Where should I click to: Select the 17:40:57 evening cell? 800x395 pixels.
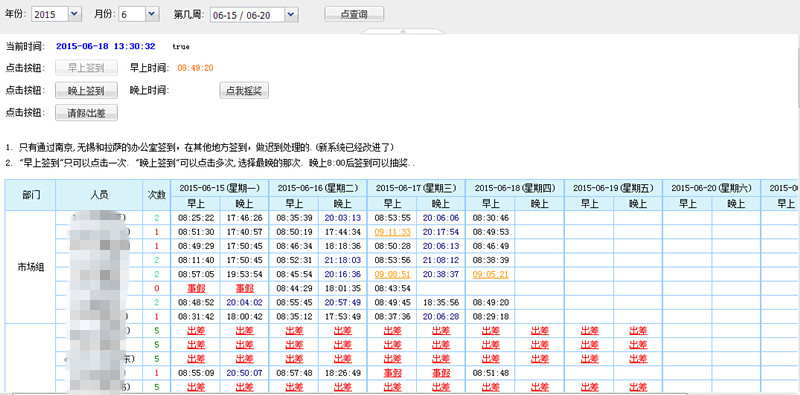244,232
